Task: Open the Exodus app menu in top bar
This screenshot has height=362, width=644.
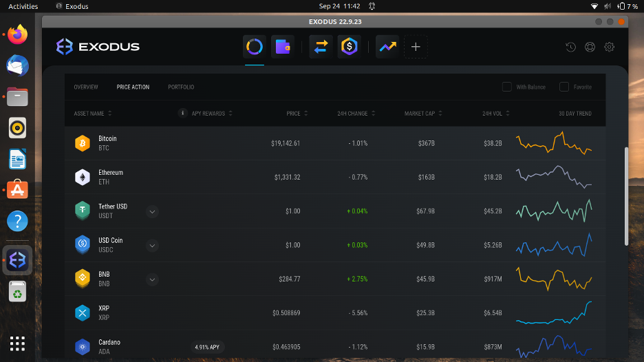Action: pos(72,6)
